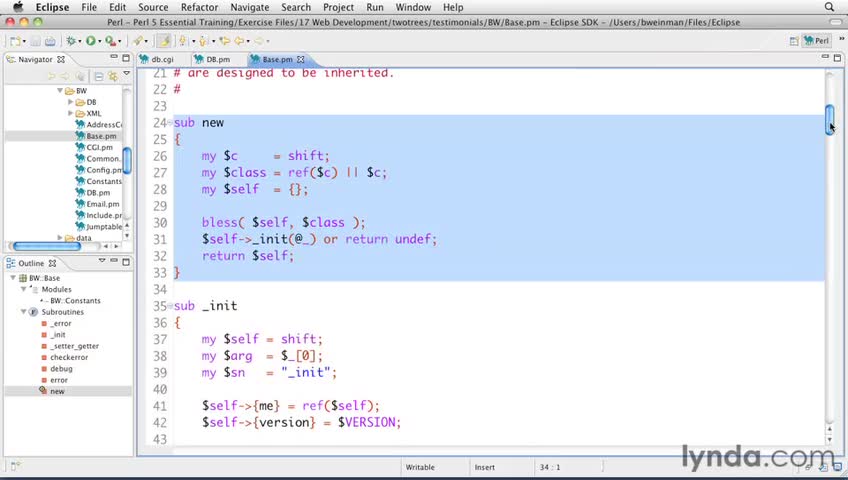Image resolution: width=848 pixels, height=480 pixels.
Task: Fold the sub new code block
Action: point(170,123)
